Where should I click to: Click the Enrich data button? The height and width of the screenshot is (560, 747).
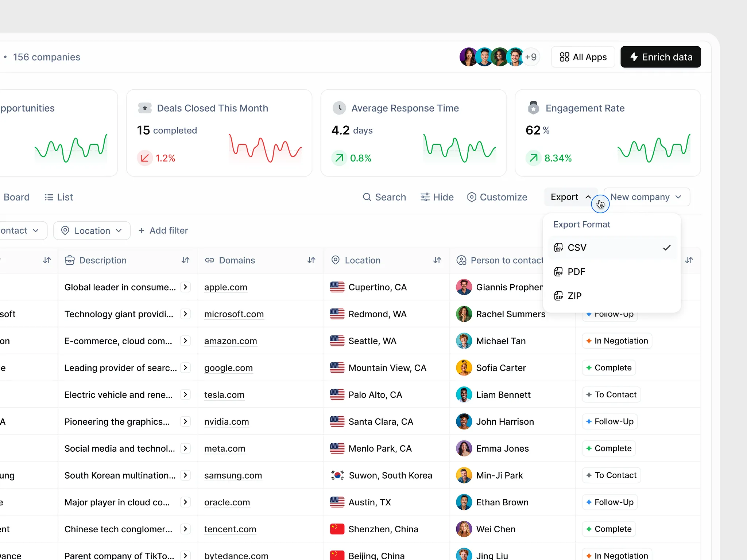coord(661,57)
